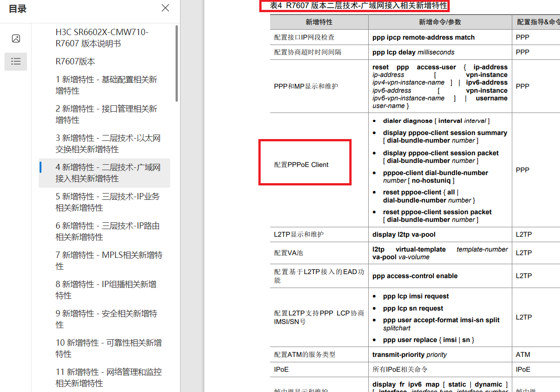Click the 配置接口IP网段检查 cell
Screen dimensions: 560x392
pos(319,37)
